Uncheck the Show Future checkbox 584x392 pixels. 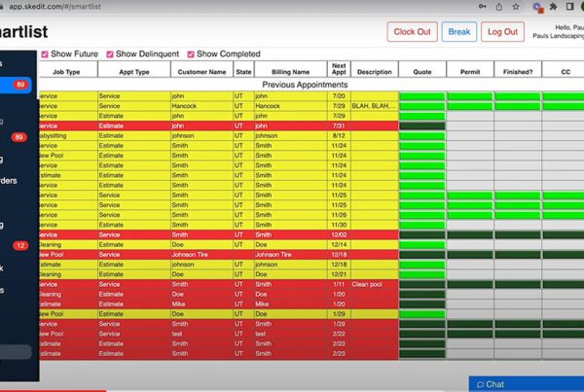tap(44, 54)
